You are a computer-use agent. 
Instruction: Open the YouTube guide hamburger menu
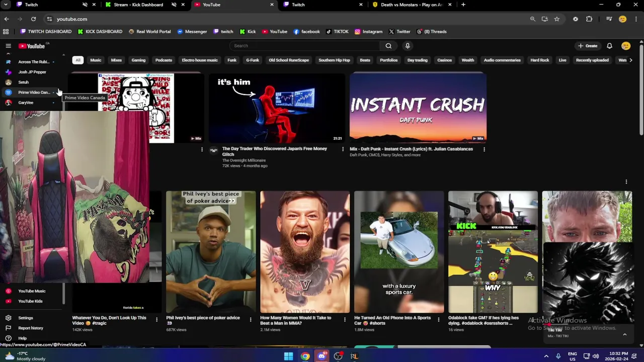tap(8, 46)
